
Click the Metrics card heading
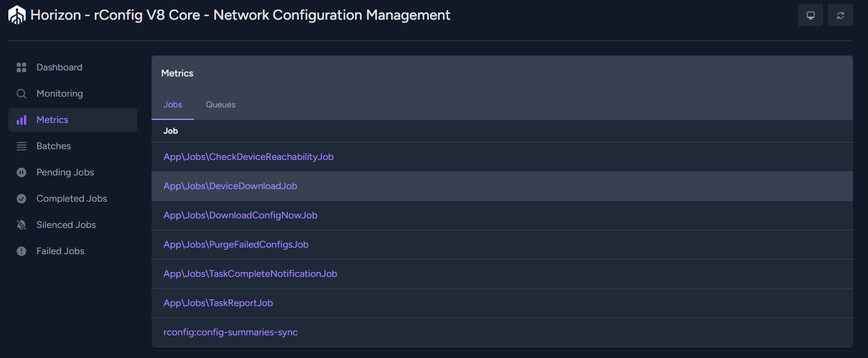tap(177, 73)
